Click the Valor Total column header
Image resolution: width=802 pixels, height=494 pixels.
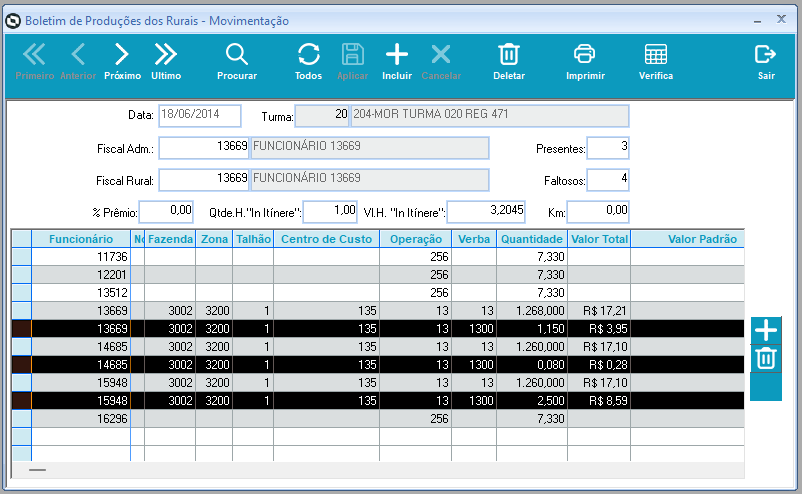599,239
